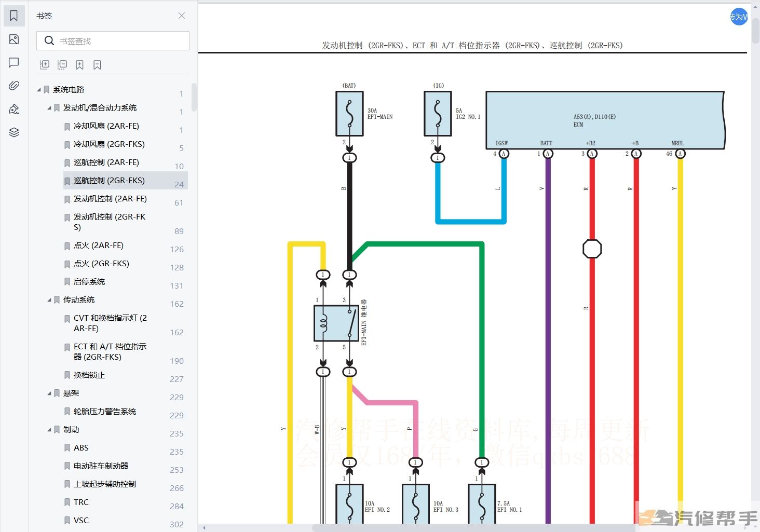This screenshot has height=532, width=760.
Task: Click the expand all bookmarks icon
Action: click(x=45, y=65)
